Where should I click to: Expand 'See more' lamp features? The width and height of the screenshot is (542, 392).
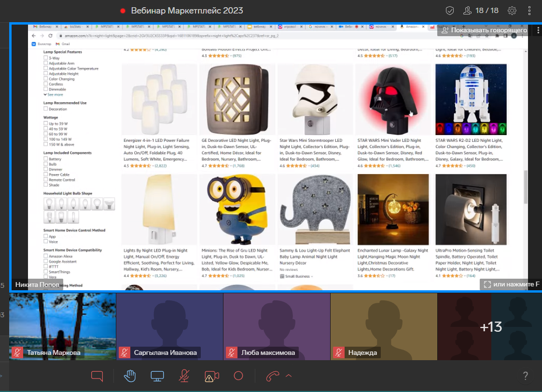click(53, 95)
